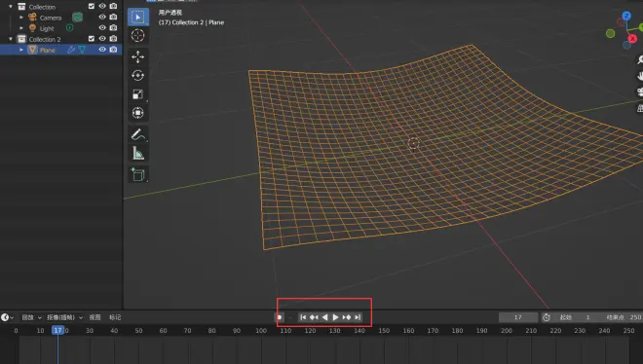Pick the Transform tool
643x364 pixels.
pyautogui.click(x=137, y=113)
